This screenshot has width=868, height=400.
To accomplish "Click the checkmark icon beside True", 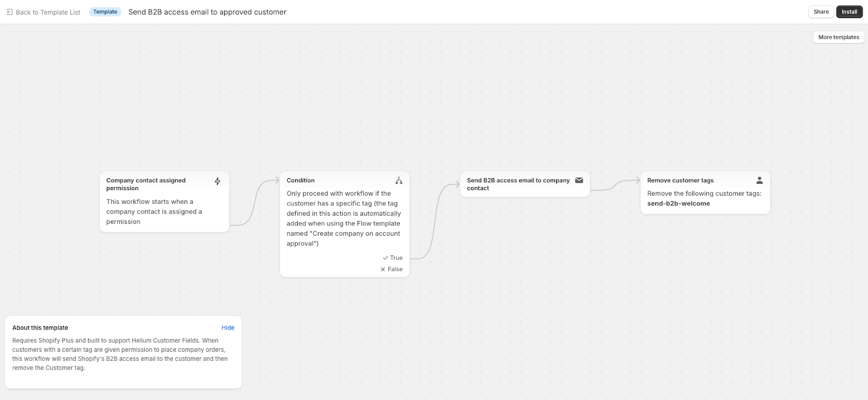I will (386, 257).
